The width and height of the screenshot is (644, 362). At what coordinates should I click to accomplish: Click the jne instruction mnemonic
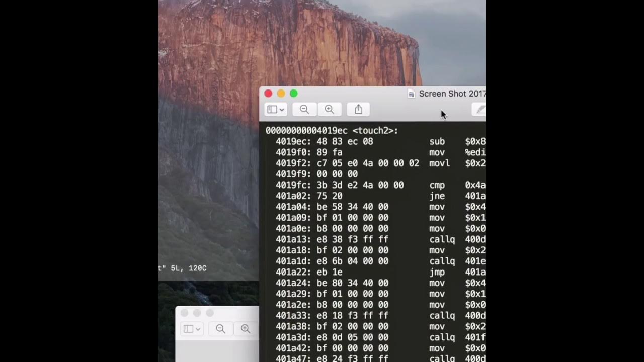(437, 196)
